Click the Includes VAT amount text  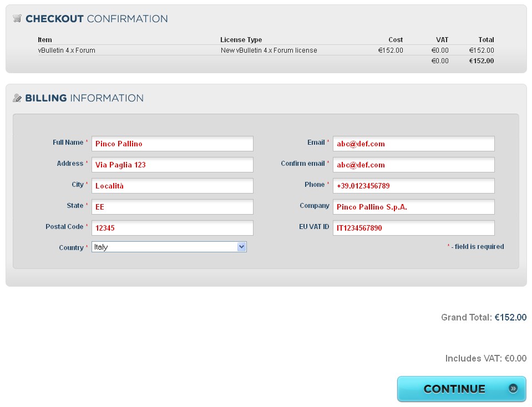point(515,359)
